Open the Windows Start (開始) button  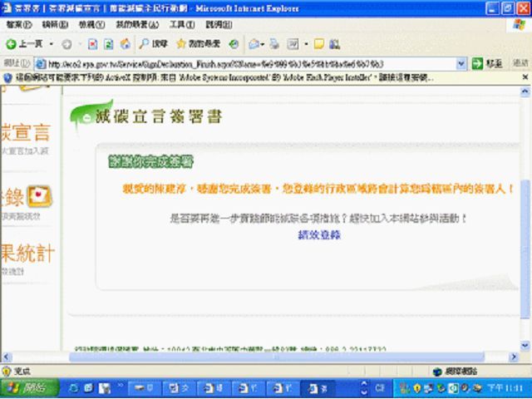click(x=29, y=388)
